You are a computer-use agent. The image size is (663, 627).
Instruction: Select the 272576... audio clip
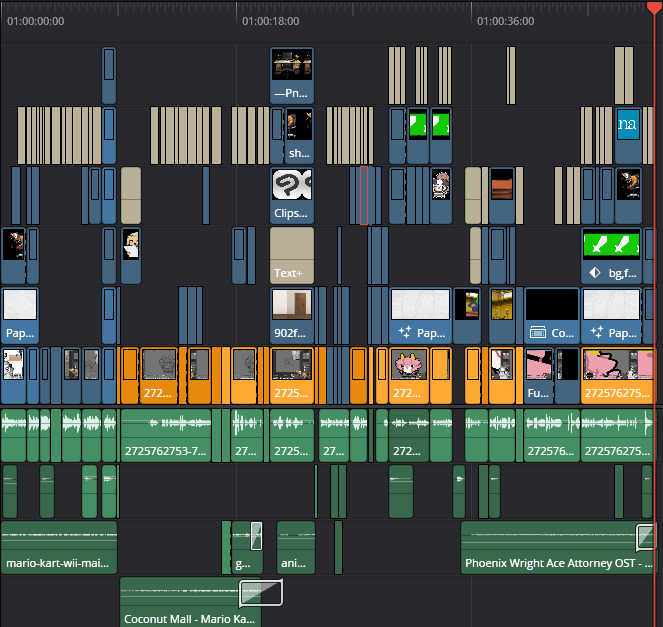click(x=552, y=435)
